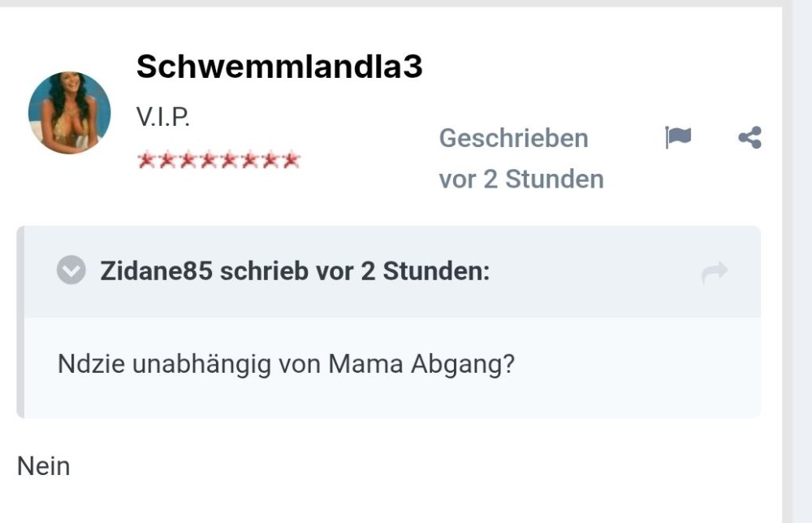Click the first red rank star

tap(147, 160)
